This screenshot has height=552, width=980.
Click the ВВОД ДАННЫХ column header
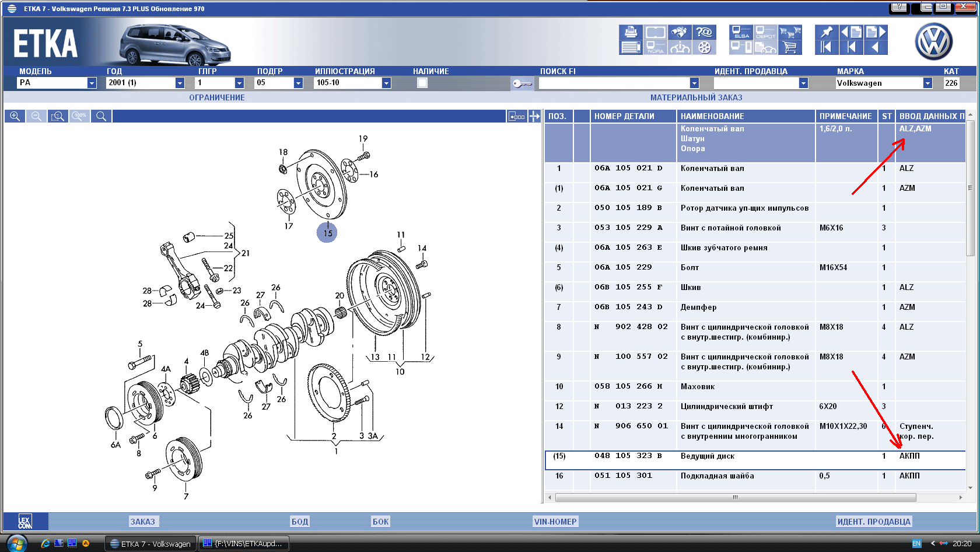pyautogui.click(x=930, y=116)
